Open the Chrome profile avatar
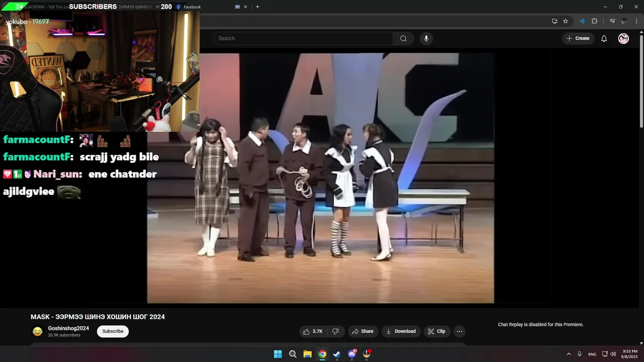The height and width of the screenshot is (362, 644). [x=624, y=21]
